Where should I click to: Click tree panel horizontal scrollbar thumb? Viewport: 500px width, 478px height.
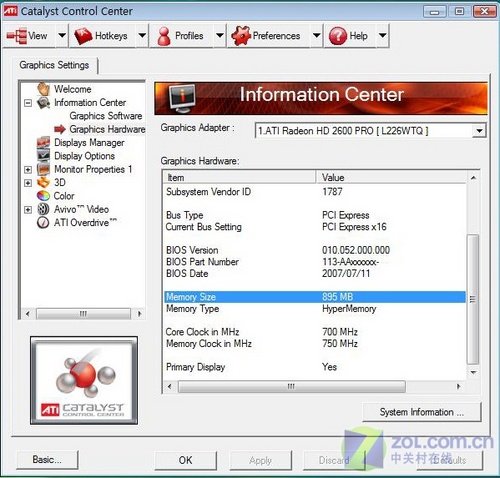(x=83, y=313)
